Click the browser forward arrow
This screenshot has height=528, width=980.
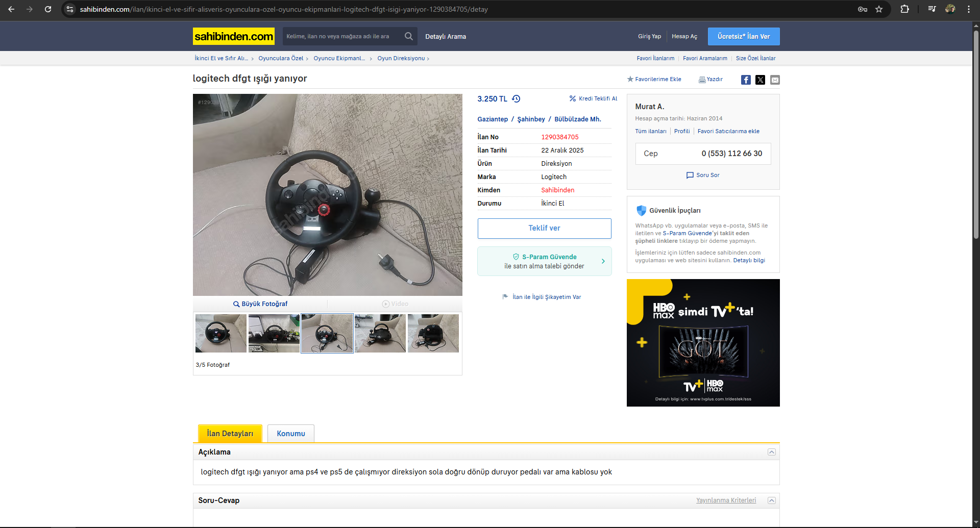pyautogui.click(x=30, y=9)
